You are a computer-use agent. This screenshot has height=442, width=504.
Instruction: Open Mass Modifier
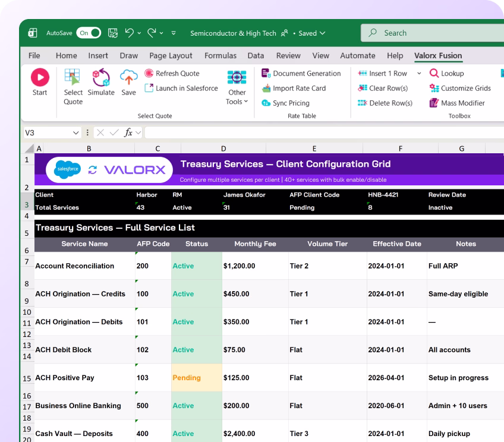coord(456,103)
